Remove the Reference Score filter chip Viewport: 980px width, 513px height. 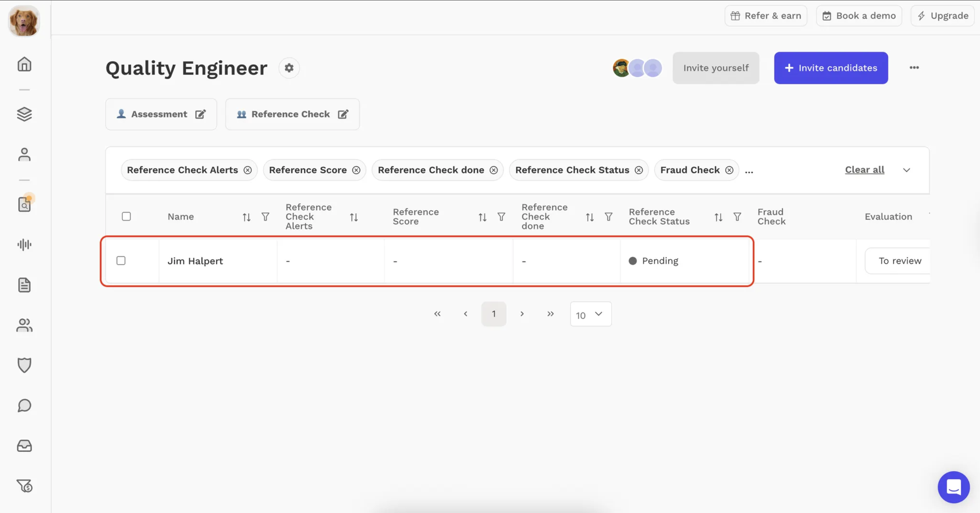[356, 170]
